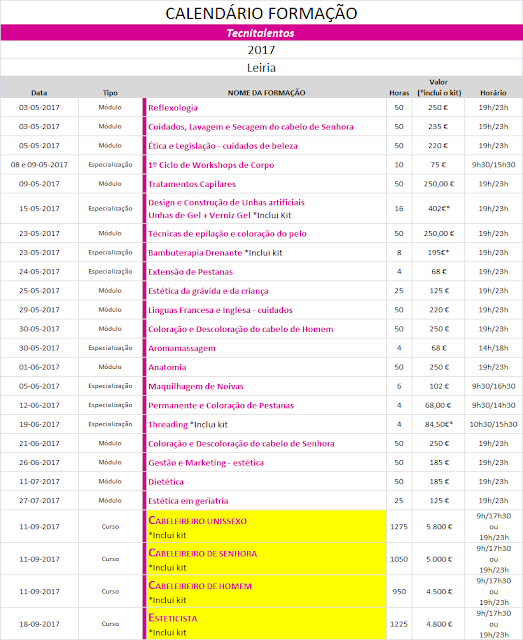Select the Tecnitalentos pink banner text
This screenshot has width=523, height=640.
[260, 33]
